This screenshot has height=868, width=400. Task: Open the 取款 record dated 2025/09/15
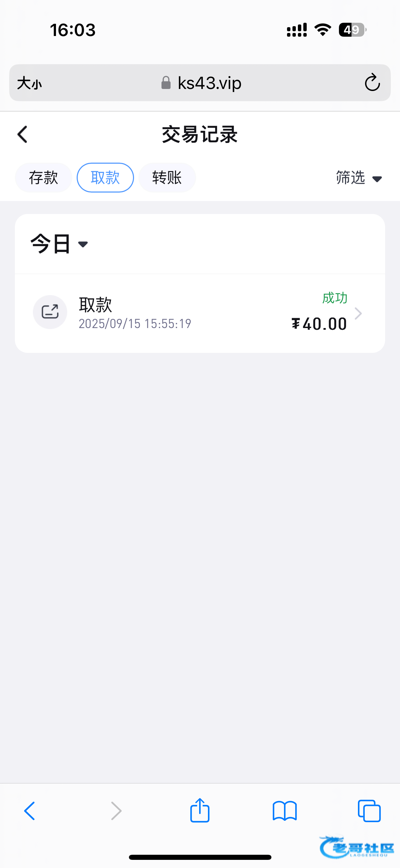click(134, 312)
